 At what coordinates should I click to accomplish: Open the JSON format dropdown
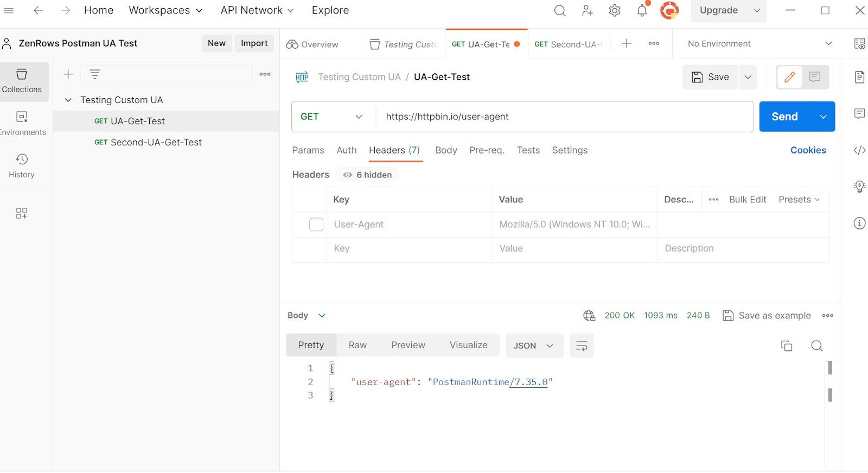coord(534,346)
